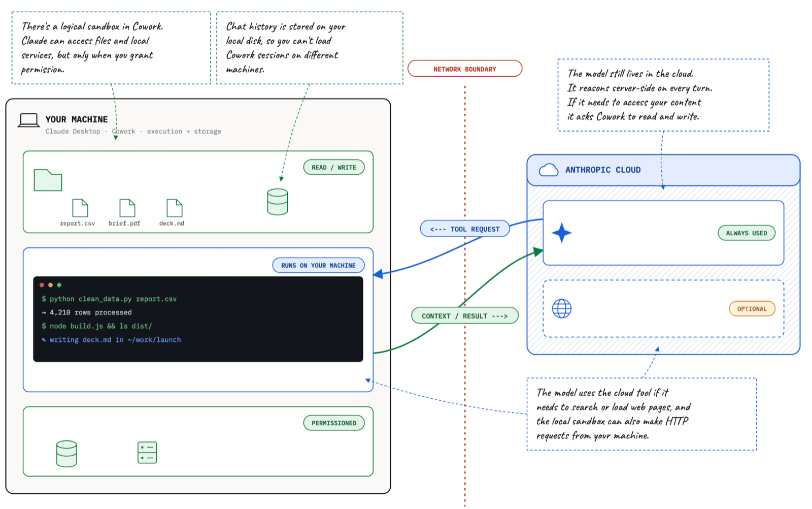Click the Claude Desktop · Cowork subtitle

coord(133,132)
